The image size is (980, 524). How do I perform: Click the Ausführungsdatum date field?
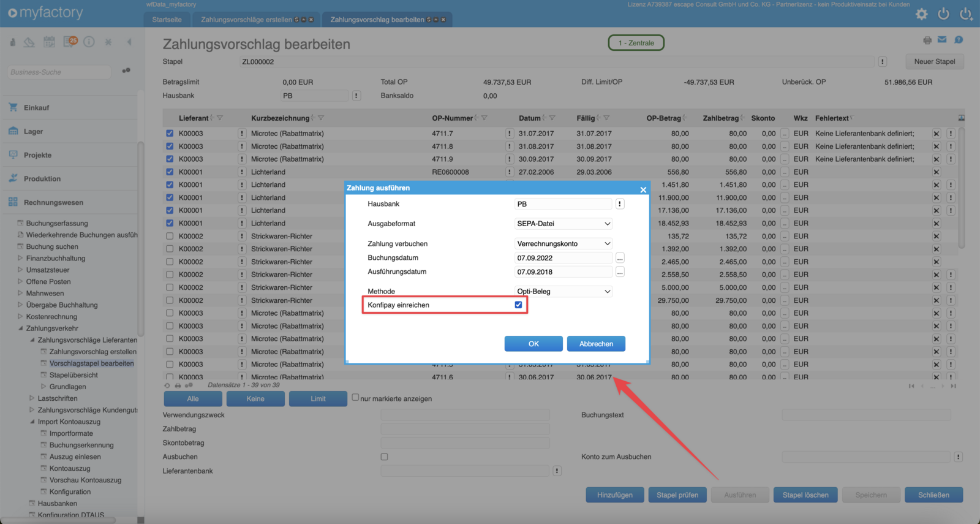pyautogui.click(x=563, y=272)
